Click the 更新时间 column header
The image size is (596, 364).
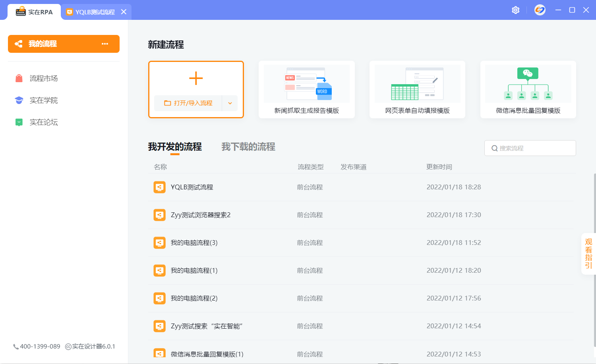[439, 167]
